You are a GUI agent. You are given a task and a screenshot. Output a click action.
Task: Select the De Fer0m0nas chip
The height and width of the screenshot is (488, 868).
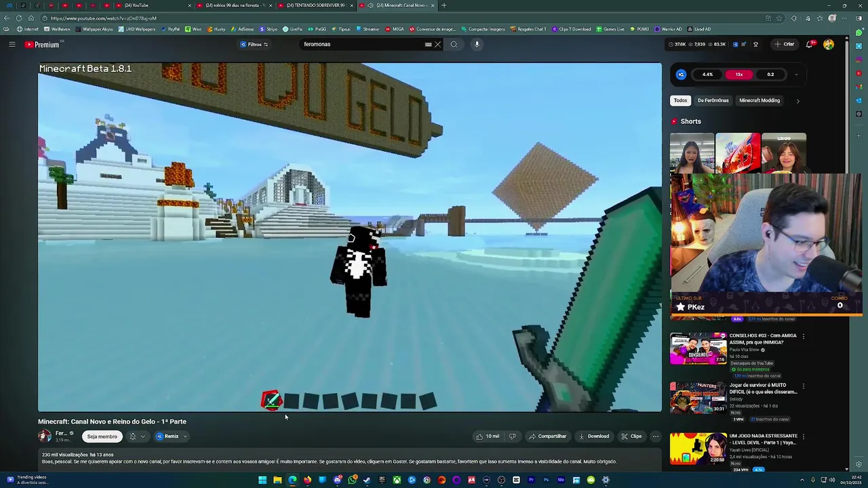pos(713,100)
